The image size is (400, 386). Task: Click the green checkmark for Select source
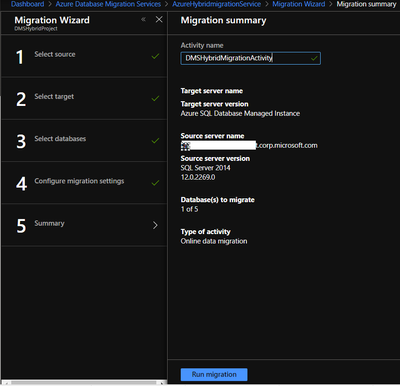(x=155, y=56)
